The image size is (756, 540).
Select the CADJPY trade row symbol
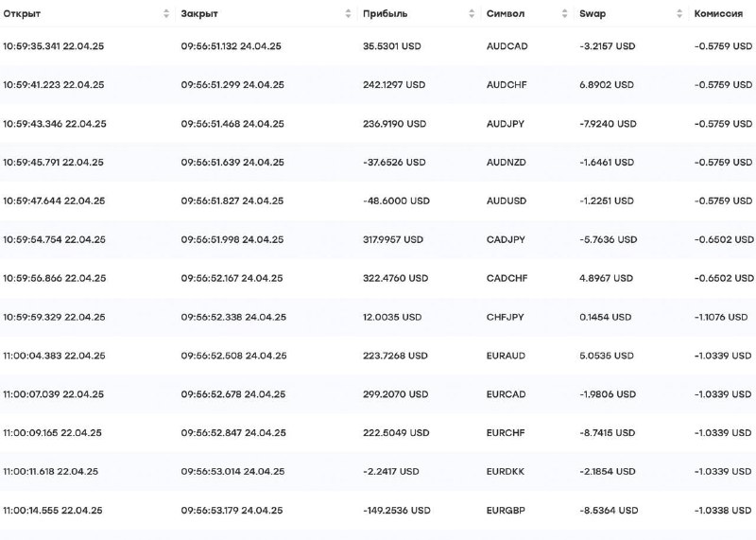pos(506,240)
